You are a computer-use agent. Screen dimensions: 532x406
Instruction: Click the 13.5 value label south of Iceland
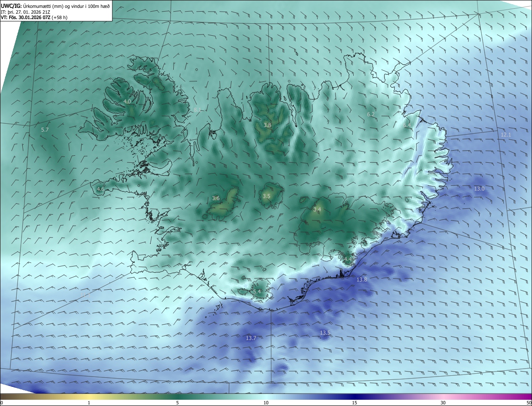pyautogui.click(x=325, y=333)
